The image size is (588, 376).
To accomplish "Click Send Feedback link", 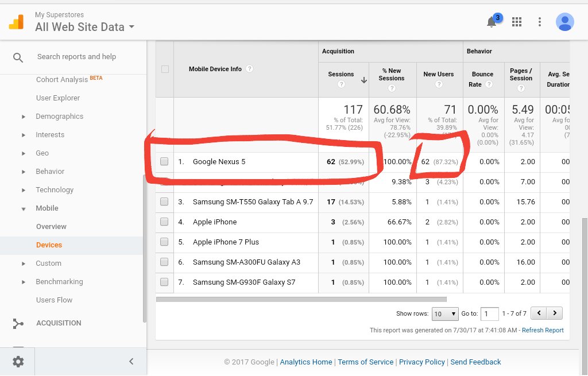I will point(475,362).
